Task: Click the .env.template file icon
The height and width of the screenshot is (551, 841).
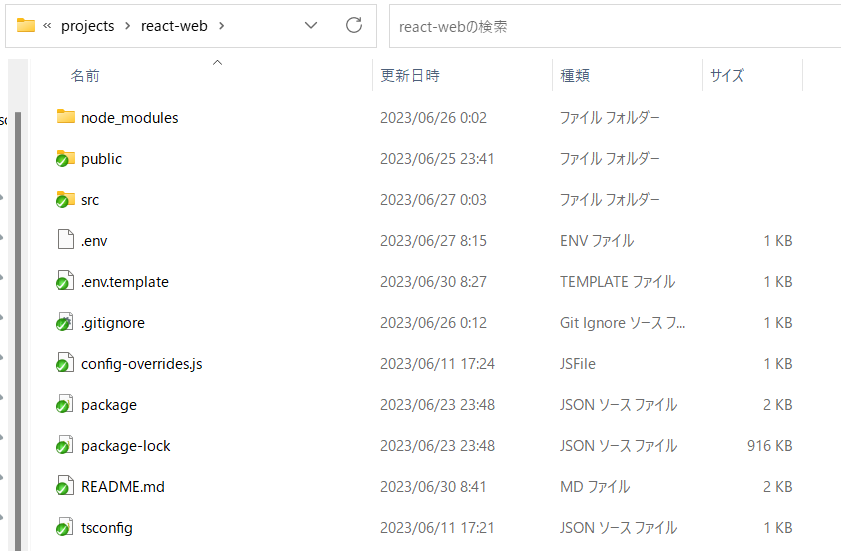Action: pos(65,281)
